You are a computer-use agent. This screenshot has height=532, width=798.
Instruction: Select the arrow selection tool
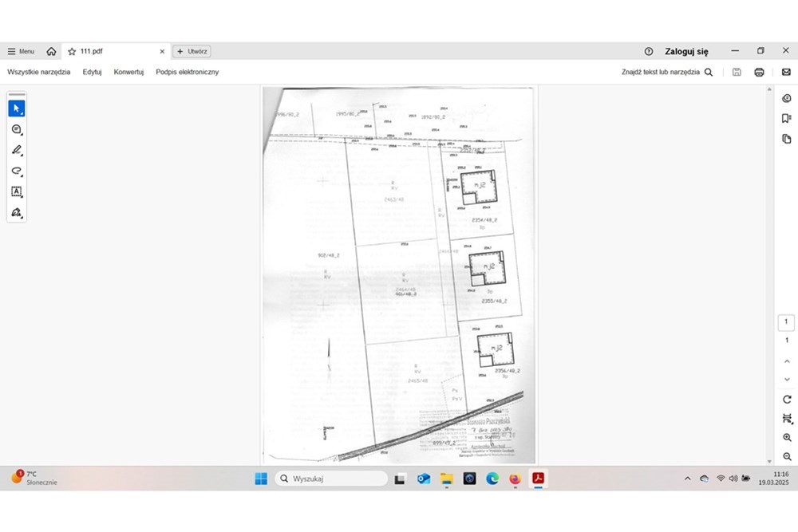[16, 108]
